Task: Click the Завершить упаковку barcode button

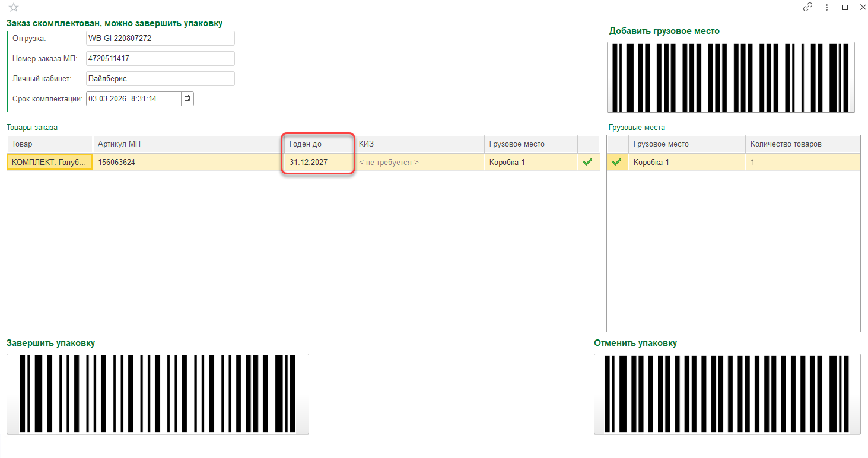Action: pos(158,394)
